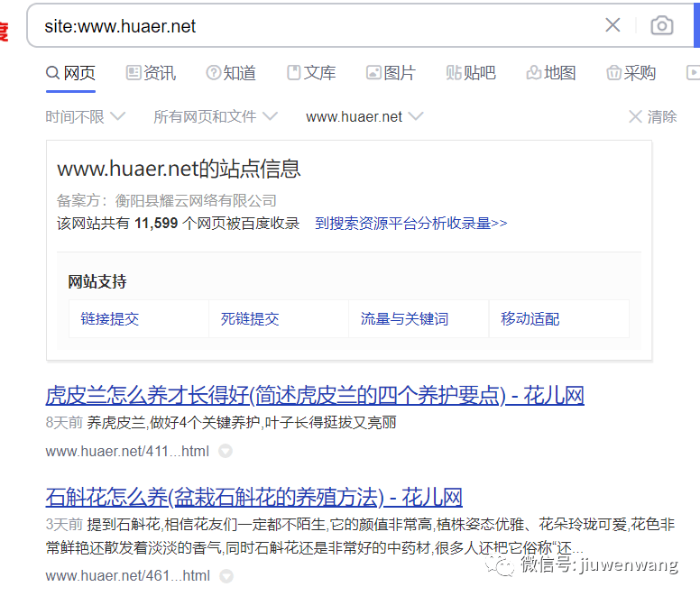Click the 资讯 news icon

click(133, 72)
